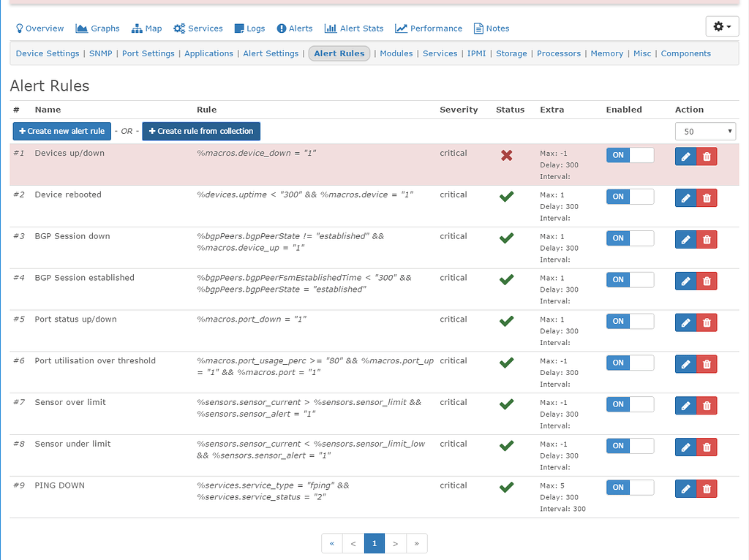This screenshot has height=560, width=749.
Task: Open Services via its gears icon
Action: pos(178,29)
